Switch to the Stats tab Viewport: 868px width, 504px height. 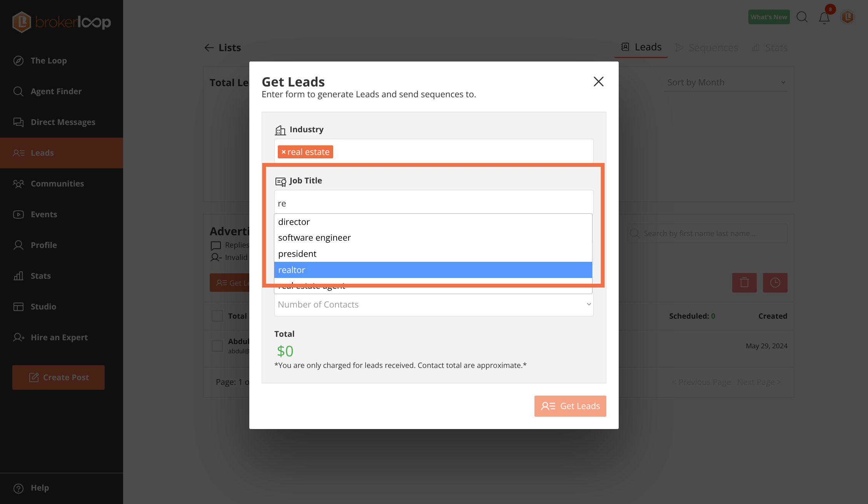pos(770,48)
